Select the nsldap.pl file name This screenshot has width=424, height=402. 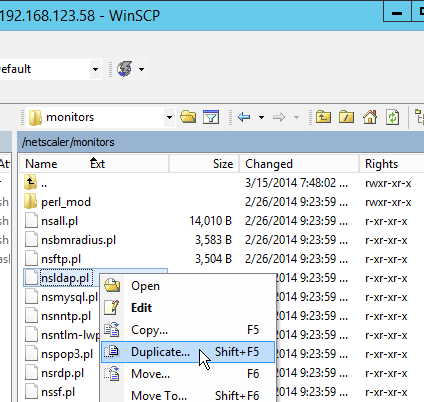click(x=66, y=278)
